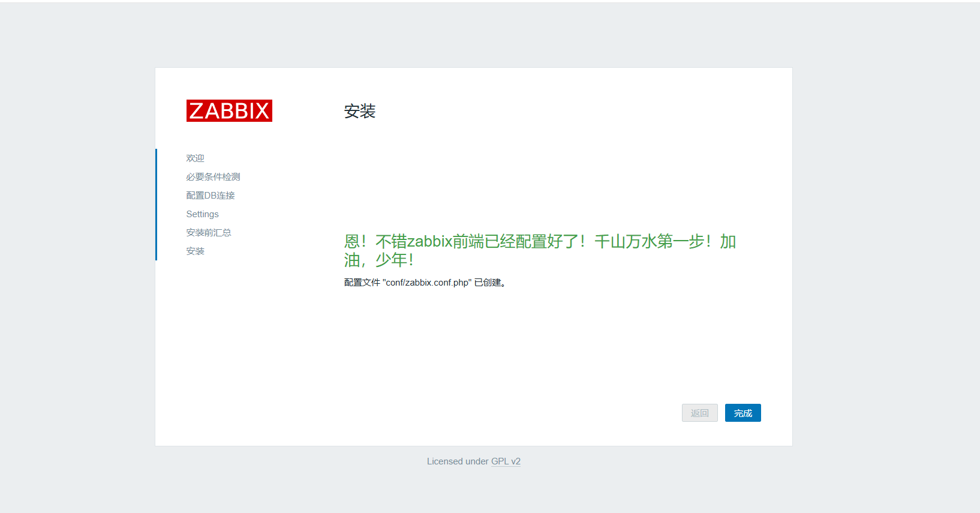Select the 欢迎 step in the sidebar
The height and width of the screenshot is (513, 980).
195,158
